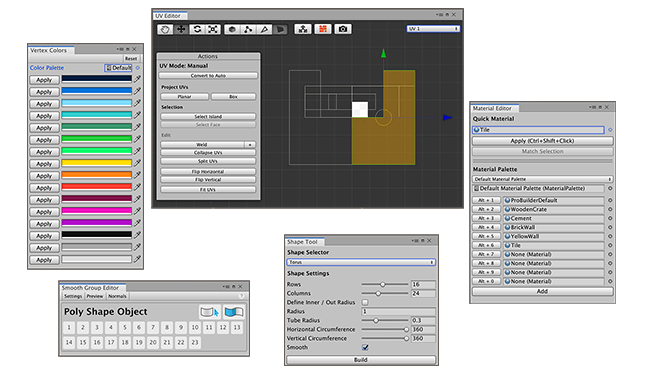647x378 pixels.
Task: Click the blue smoothing preview icon
Action: pyautogui.click(x=234, y=312)
